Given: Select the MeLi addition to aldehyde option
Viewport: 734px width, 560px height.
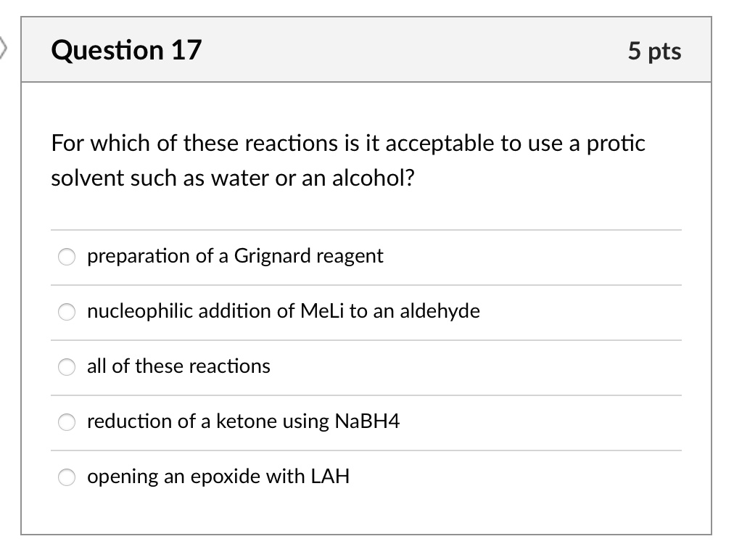Looking at the screenshot, I should point(66,312).
